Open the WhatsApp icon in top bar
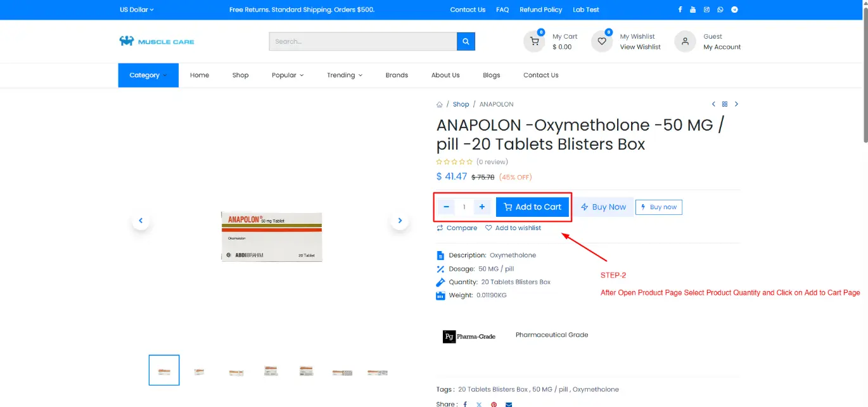868x407 pixels. pos(720,10)
